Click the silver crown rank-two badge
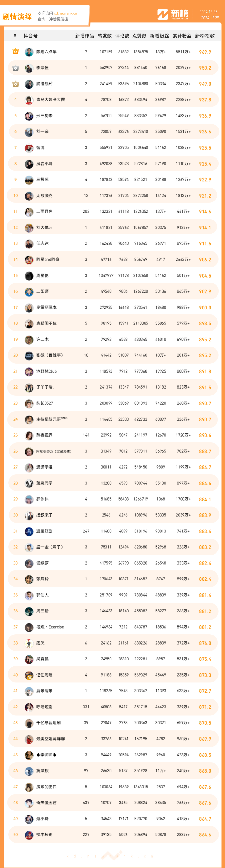 point(15,68)
